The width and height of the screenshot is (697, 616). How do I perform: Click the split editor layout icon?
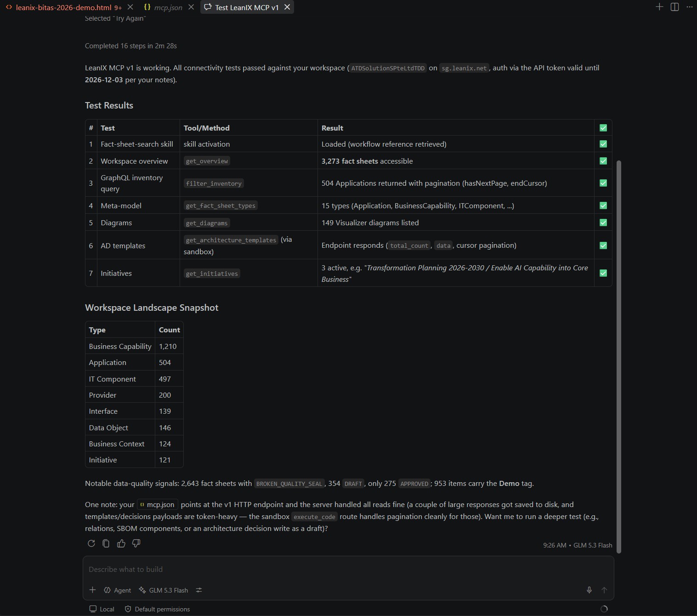click(674, 7)
